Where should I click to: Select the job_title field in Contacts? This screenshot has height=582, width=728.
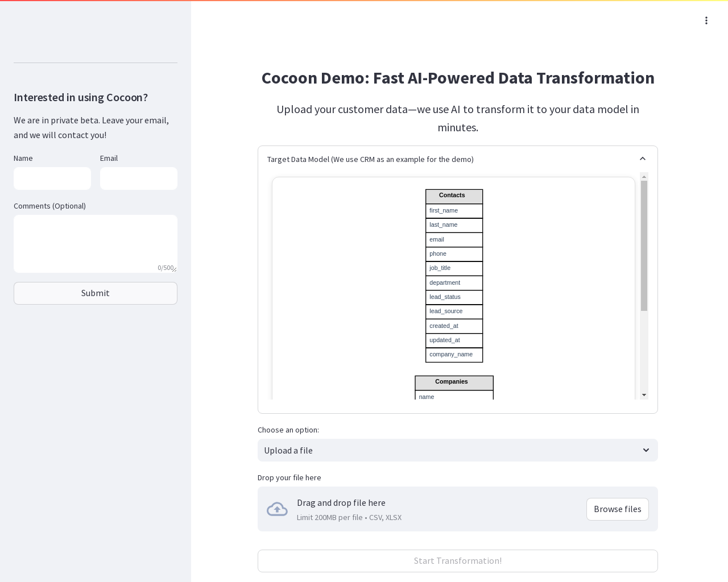coord(454,268)
